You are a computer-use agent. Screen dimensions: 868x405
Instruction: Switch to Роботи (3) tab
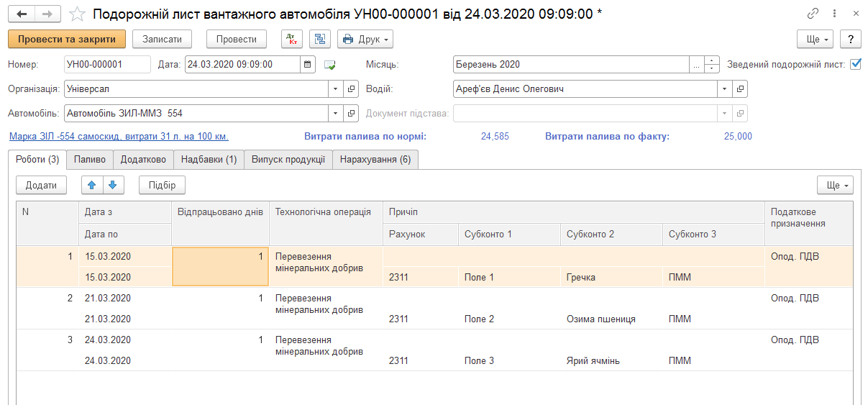[37, 160]
